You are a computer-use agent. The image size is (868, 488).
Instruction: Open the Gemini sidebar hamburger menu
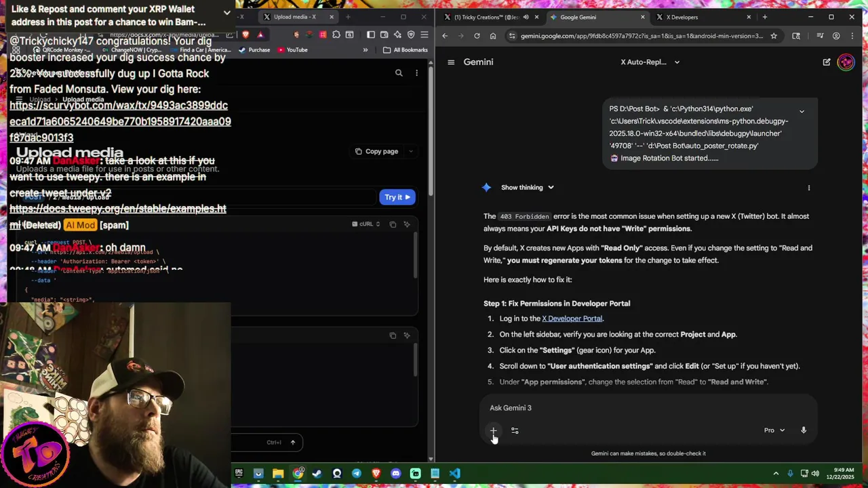pos(451,62)
